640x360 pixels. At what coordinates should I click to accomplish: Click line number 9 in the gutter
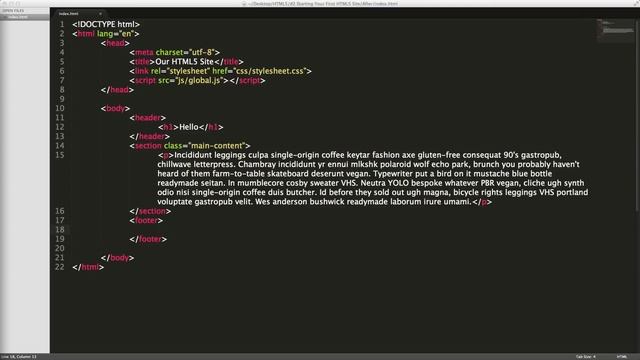tap(62, 99)
